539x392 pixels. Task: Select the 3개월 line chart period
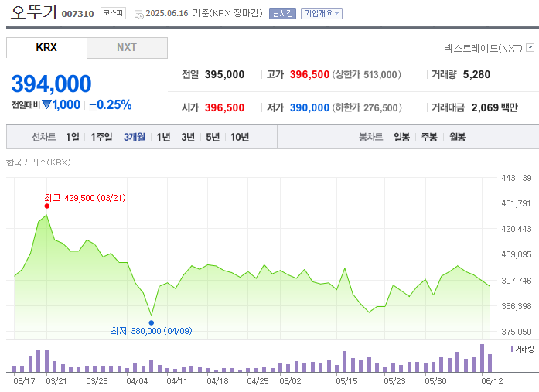(x=135, y=137)
